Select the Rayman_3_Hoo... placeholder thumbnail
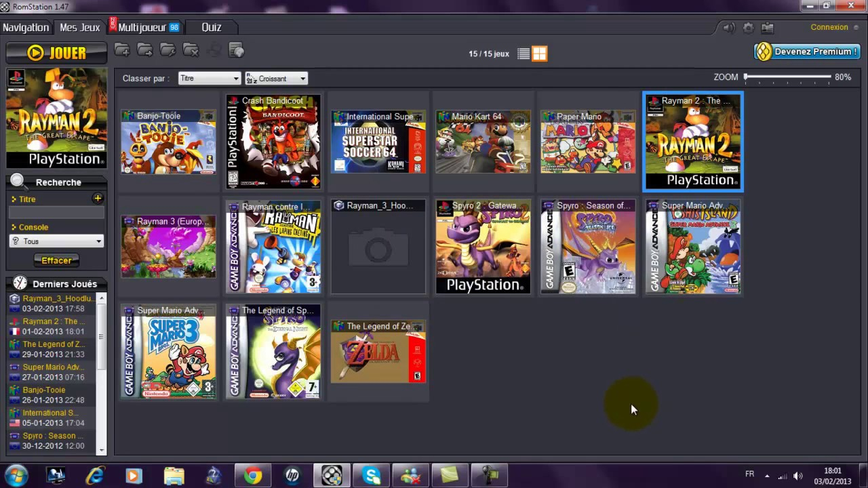Screen dimensions: 868x488 [x=378, y=247]
